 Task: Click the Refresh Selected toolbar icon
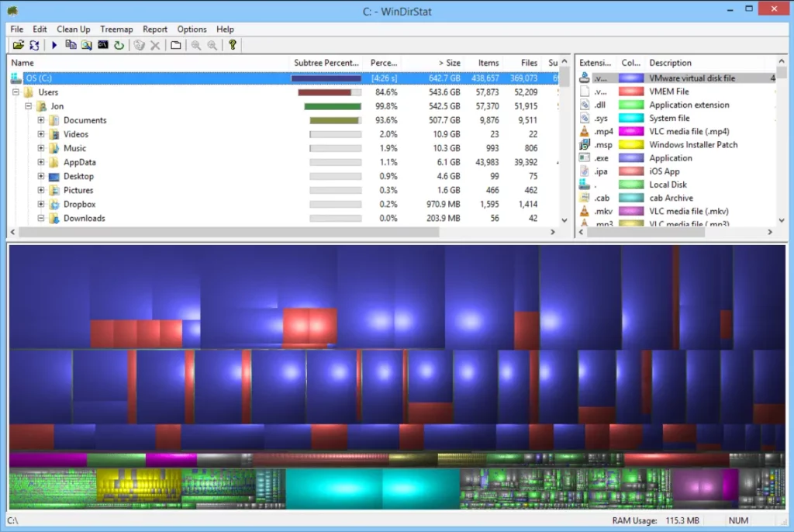pyautogui.click(x=119, y=44)
